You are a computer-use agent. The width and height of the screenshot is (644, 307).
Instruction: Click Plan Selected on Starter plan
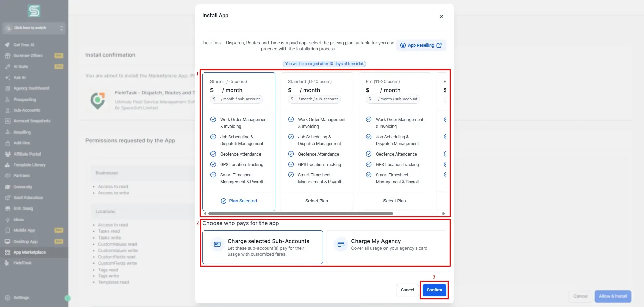click(x=239, y=201)
